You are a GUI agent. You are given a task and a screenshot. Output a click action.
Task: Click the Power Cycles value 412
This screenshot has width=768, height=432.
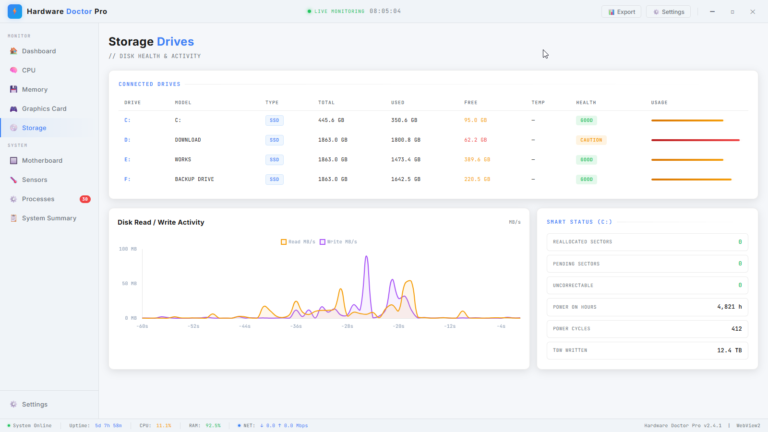click(x=737, y=329)
